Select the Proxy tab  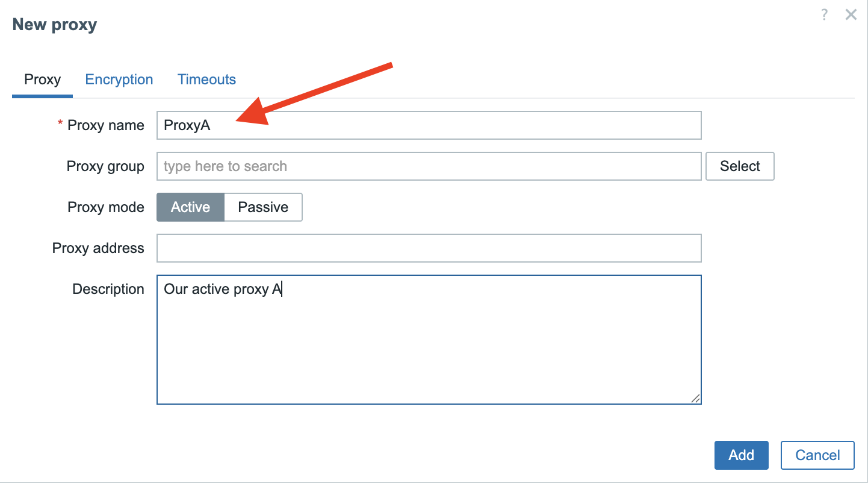pyautogui.click(x=42, y=79)
